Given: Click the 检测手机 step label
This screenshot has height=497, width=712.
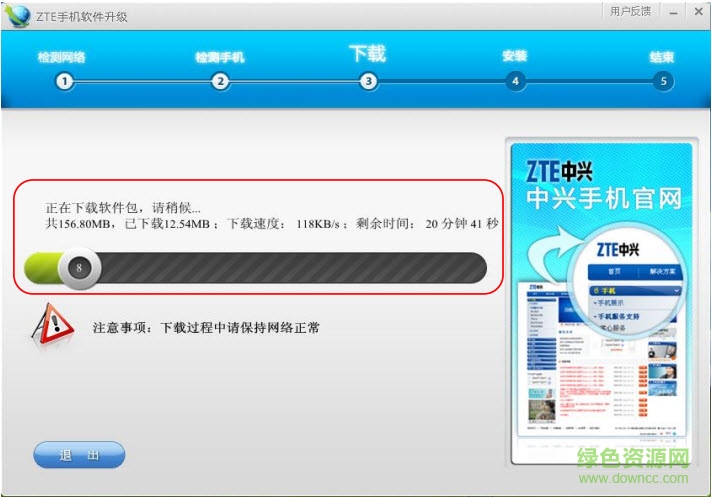Looking at the screenshot, I should click(220, 57).
